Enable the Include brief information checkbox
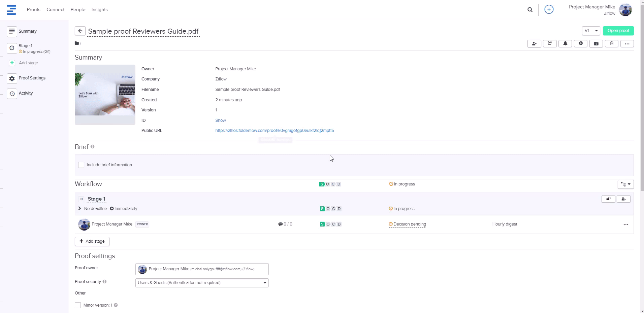Image resolution: width=644 pixels, height=313 pixels. point(81,165)
